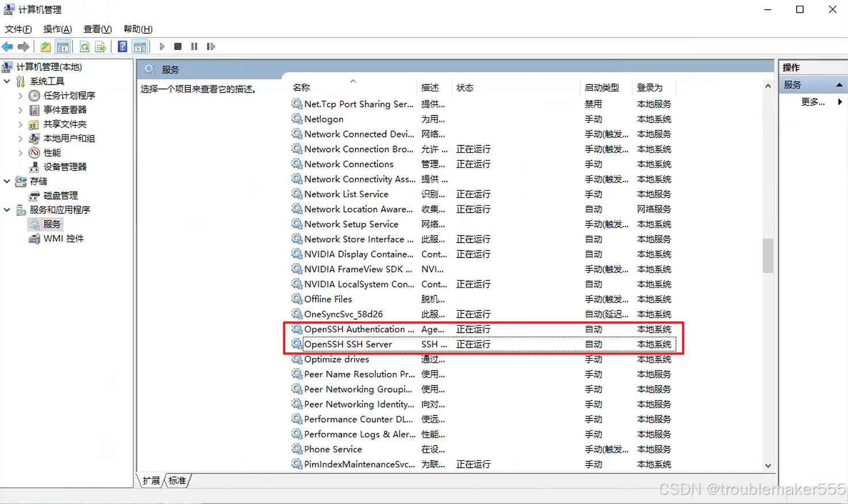The image size is (848, 504).
Task: Open Disk Management (磁盘管理) node
Action: pos(60,195)
